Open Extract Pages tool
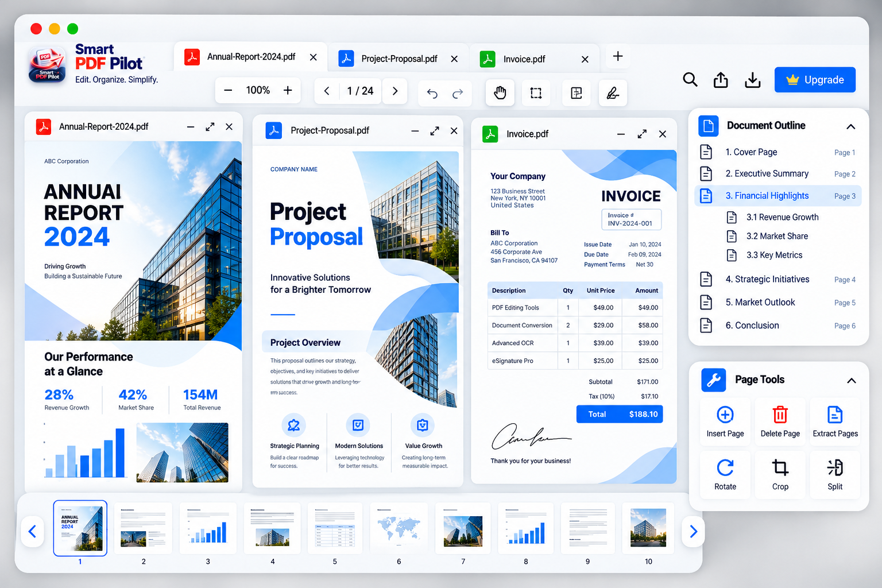The width and height of the screenshot is (882, 588). [835, 422]
